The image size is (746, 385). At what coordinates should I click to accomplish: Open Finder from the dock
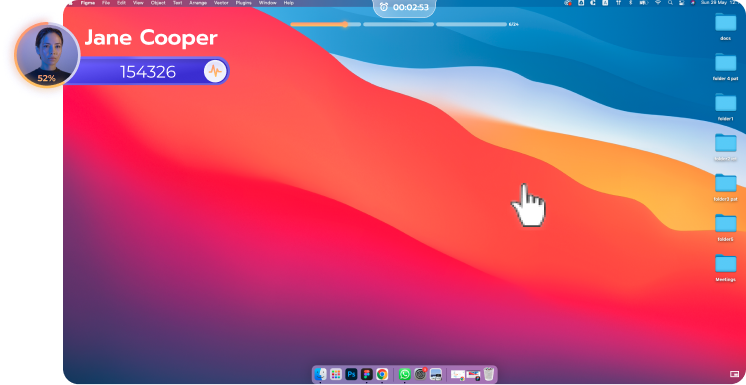[x=321, y=375]
